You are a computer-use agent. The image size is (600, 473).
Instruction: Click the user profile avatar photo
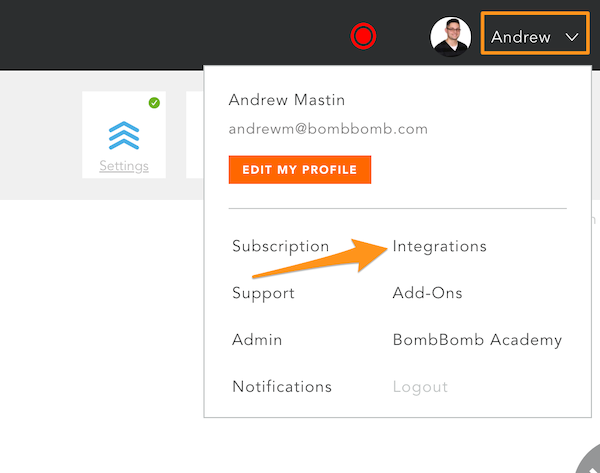[x=450, y=37]
